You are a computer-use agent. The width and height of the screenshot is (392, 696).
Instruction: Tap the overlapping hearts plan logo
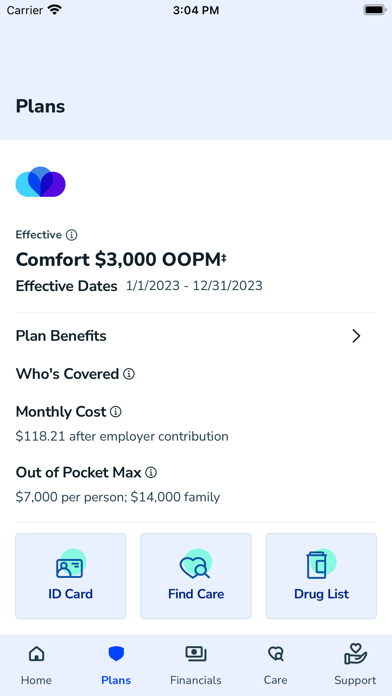pos(40,182)
